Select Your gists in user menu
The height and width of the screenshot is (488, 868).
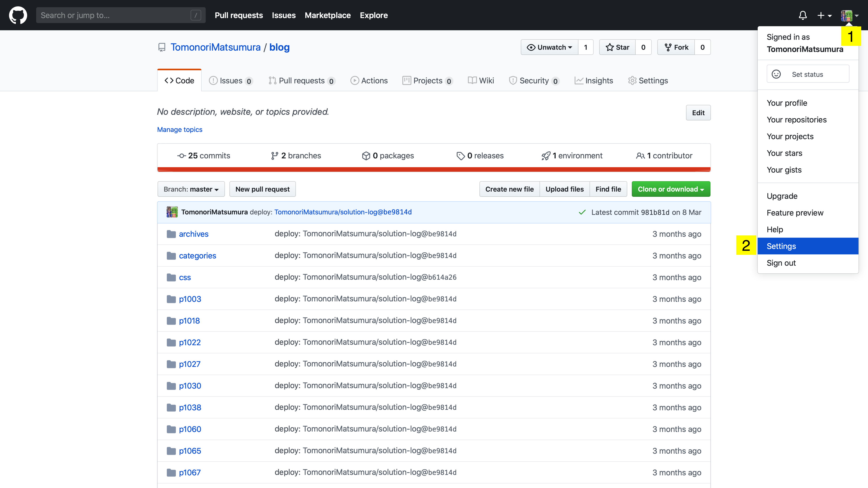coord(808,170)
